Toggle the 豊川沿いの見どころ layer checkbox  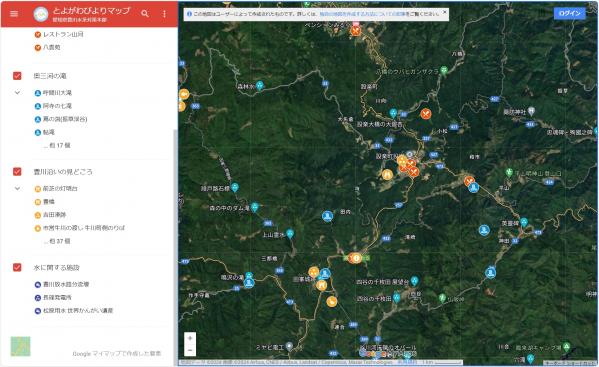click(x=17, y=171)
